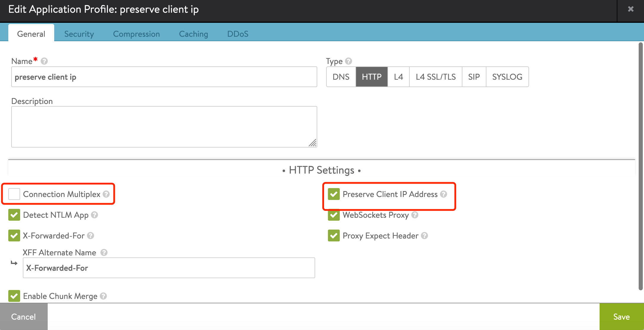Close the Edit Application Profile dialog
Image resolution: width=644 pixels, height=330 pixels.
631,9
